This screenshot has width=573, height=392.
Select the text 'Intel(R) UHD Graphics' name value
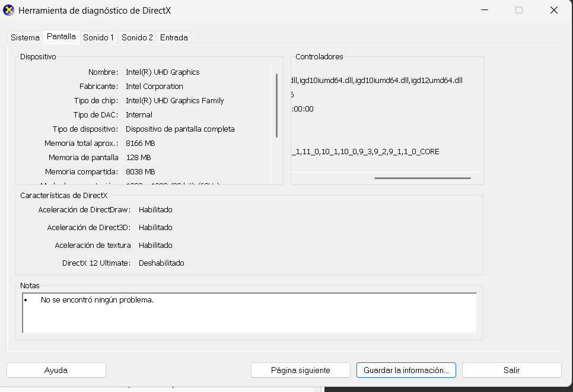tap(163, 72)
